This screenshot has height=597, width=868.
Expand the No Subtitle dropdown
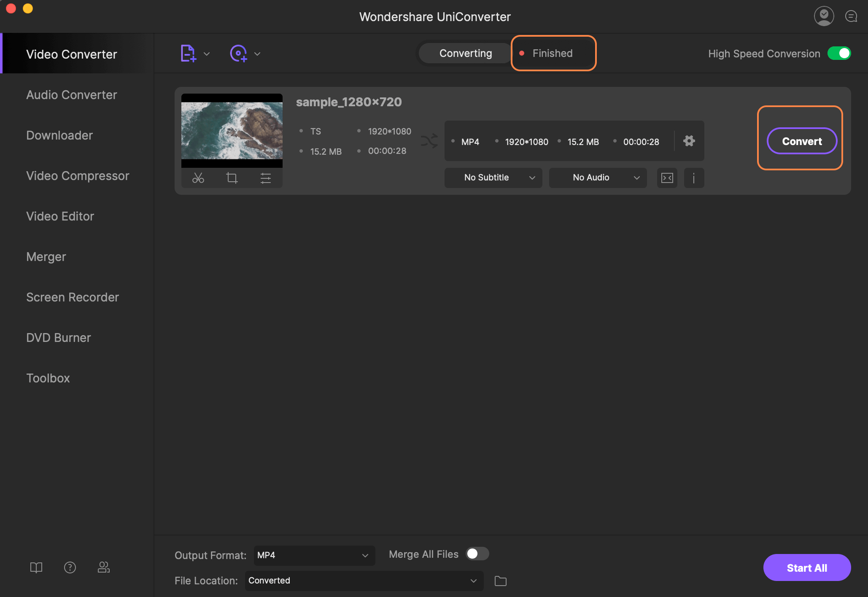point(531,176)
